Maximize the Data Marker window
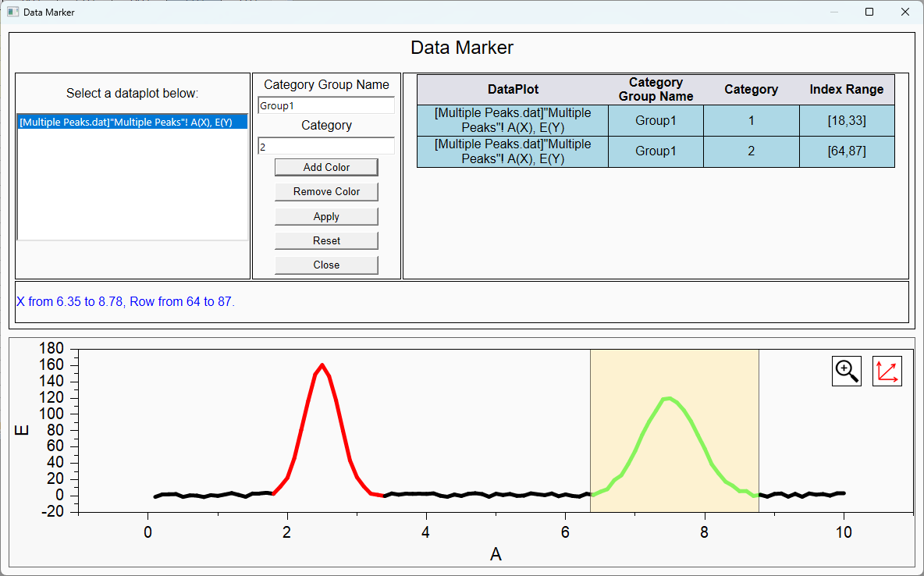This screenshot has width=924, height=576. click(869, 12)
